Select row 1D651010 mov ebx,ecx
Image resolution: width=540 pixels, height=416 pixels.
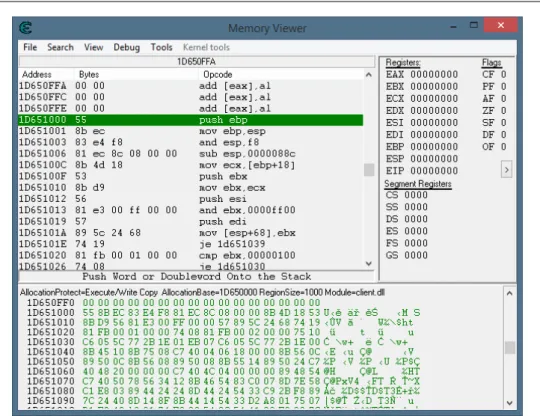pos(191,188)
